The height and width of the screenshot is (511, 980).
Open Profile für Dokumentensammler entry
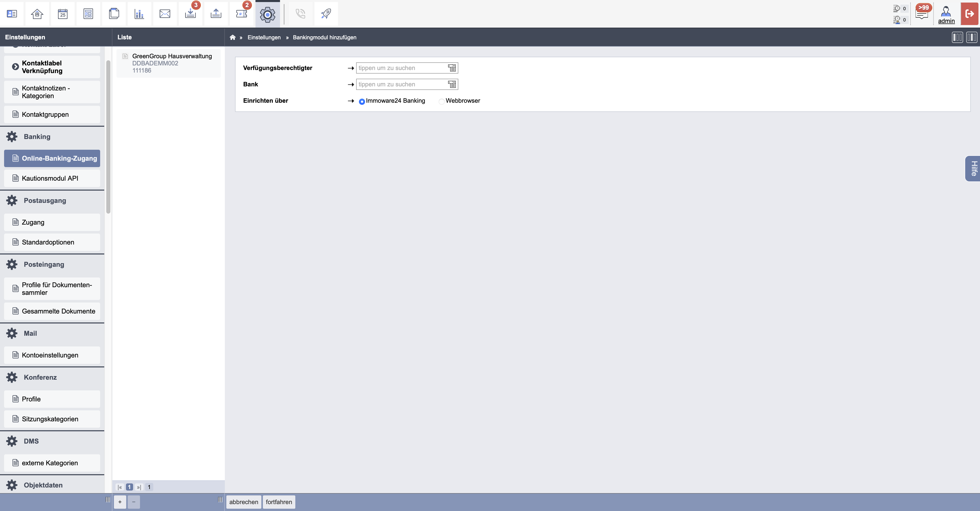[x=52, y=289]
